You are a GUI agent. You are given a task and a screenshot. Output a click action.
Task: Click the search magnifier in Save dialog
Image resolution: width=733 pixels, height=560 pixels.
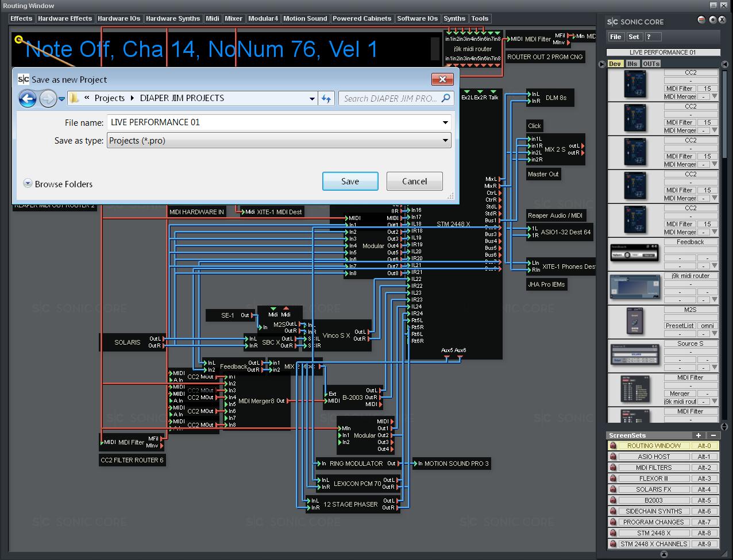[x=446, y=98]
